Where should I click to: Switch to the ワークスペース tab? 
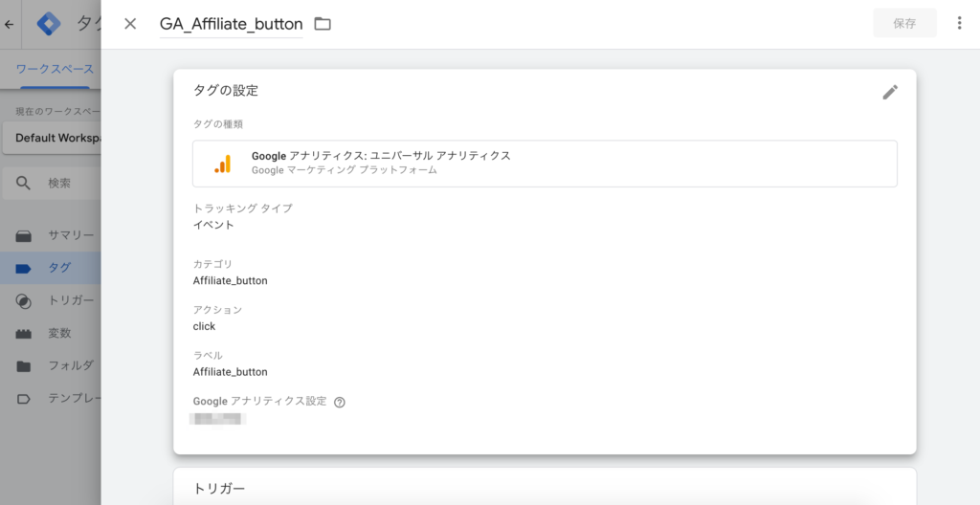pyautogui.click(x=55, y=69)
